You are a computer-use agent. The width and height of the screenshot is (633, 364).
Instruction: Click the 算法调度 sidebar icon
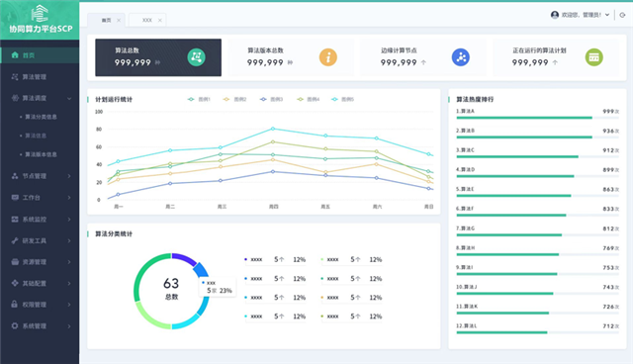coord(15,98)
